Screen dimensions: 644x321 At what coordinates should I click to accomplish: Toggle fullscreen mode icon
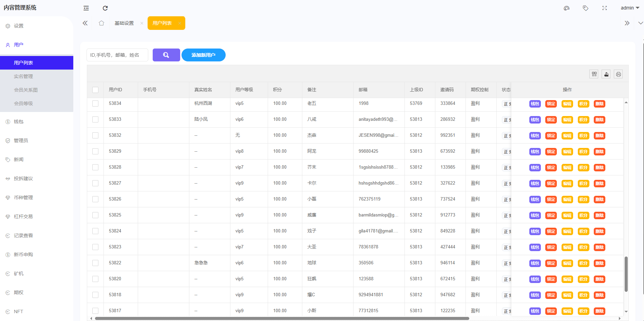point(604,8)
